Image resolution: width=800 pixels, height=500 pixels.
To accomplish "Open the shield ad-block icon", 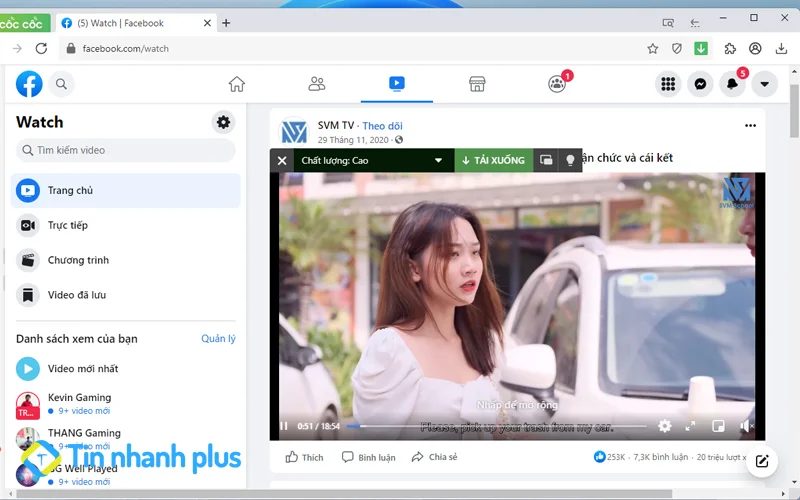I will click(x=677, y=48).
